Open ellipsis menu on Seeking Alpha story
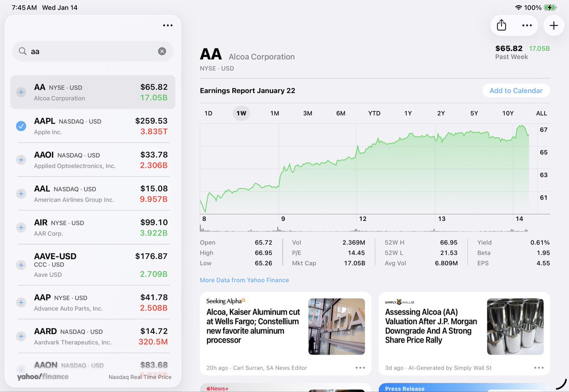The width and height of the screenshot is (569, 392). click(360, 368)
